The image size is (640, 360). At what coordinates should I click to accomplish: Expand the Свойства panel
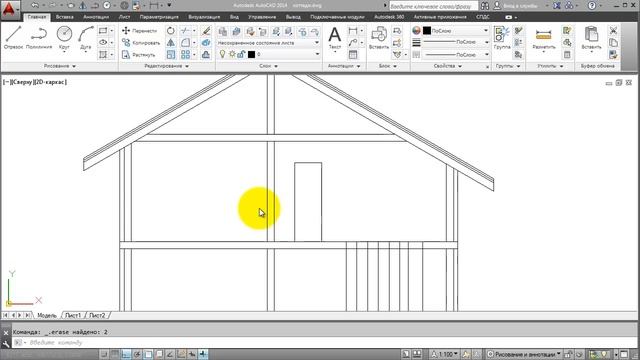(447, 66)
